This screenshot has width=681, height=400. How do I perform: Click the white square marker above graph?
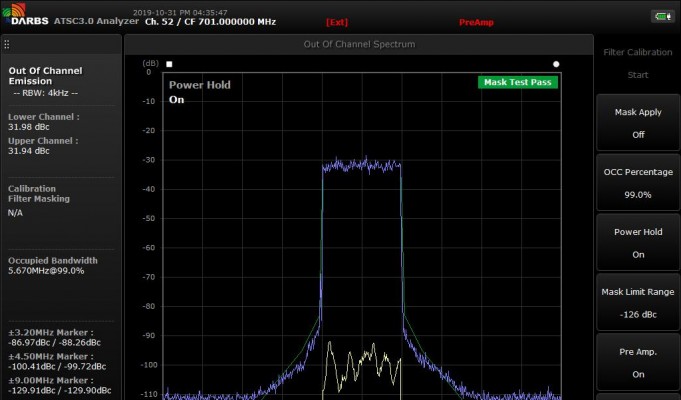tap(169, 64)
